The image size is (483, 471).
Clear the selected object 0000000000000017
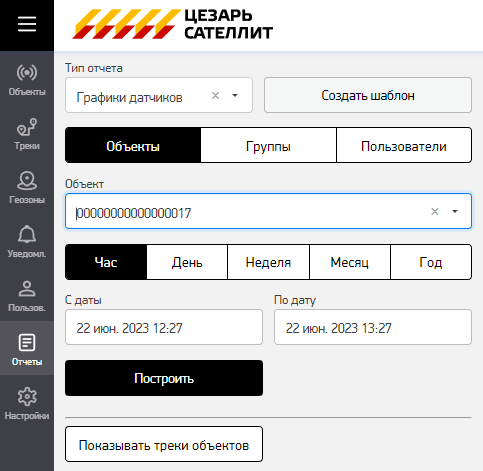coord(435,211)
